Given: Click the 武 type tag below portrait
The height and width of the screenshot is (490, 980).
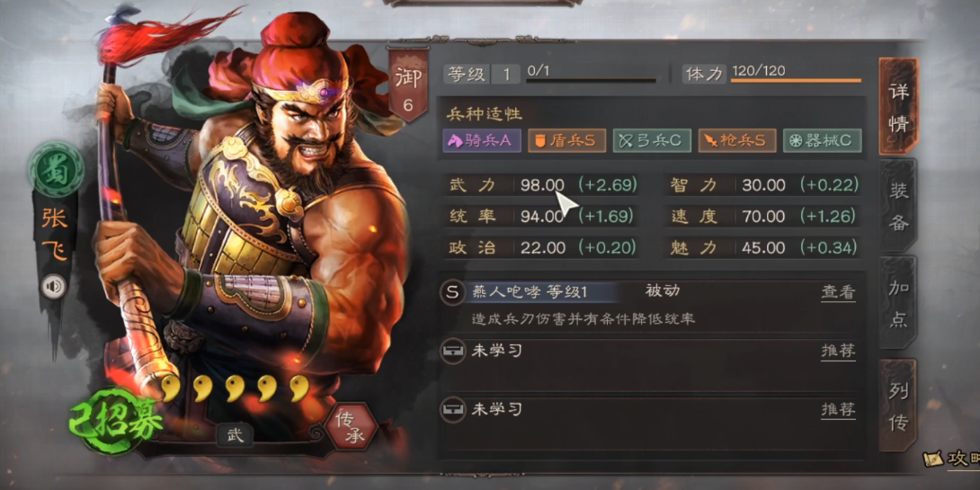Looking at the screenshot, I should coord(235,436).
